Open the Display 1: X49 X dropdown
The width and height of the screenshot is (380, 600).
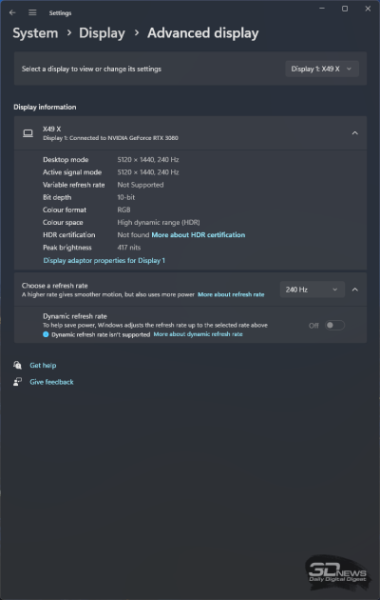click(x=322, y=69)
